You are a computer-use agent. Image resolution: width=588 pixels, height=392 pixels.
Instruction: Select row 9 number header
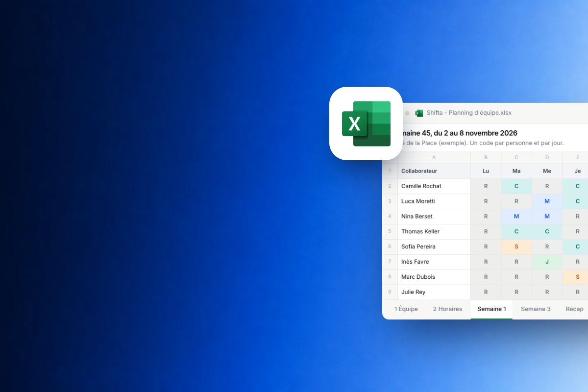[390, 292]
